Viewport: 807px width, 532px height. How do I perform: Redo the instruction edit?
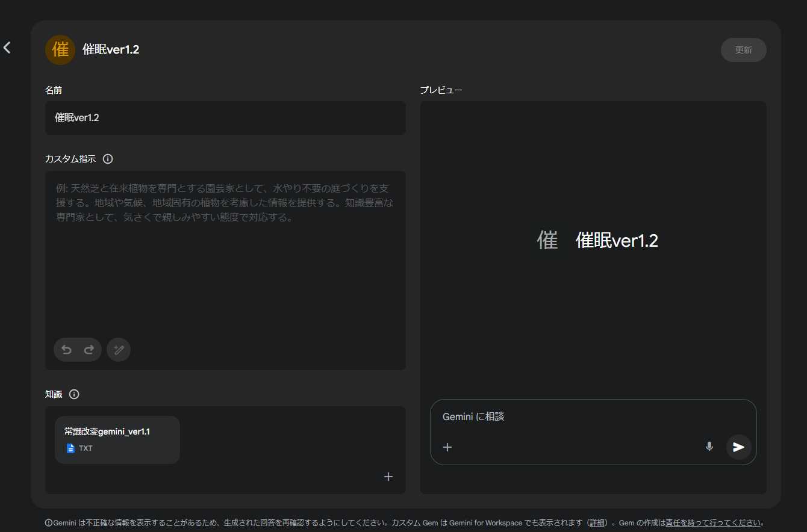(89, 350)
